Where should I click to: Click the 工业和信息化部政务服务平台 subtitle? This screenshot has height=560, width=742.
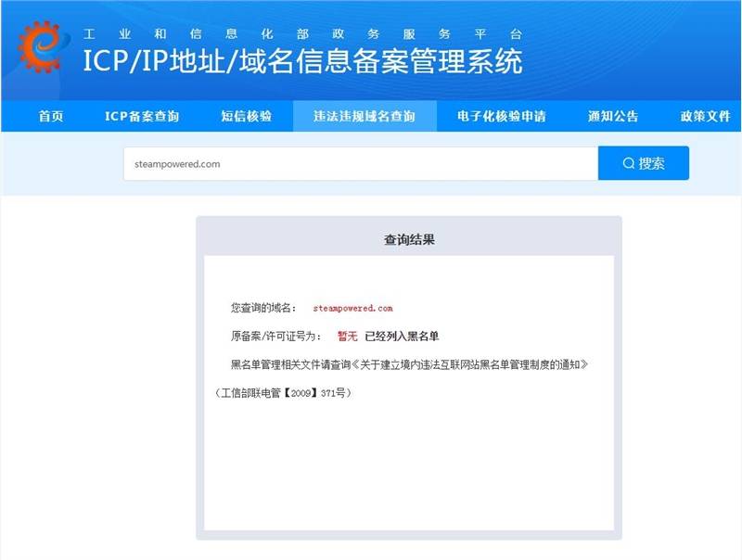(303, 34)
